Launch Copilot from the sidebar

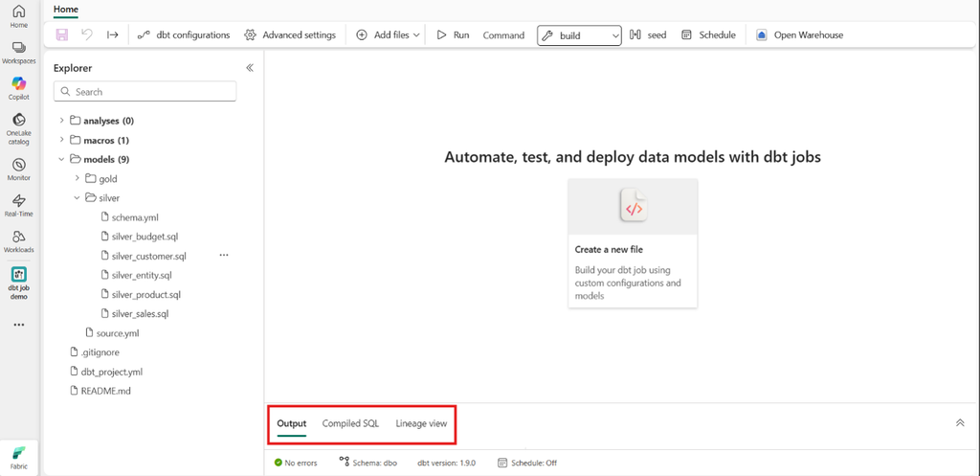[19, 88]
